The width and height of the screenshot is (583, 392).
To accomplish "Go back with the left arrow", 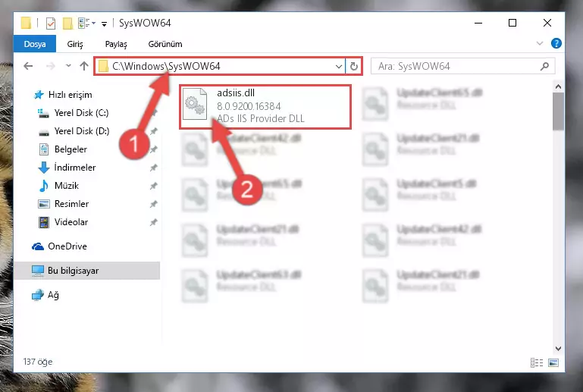I will pyautogui.click(x=28, y=66).
